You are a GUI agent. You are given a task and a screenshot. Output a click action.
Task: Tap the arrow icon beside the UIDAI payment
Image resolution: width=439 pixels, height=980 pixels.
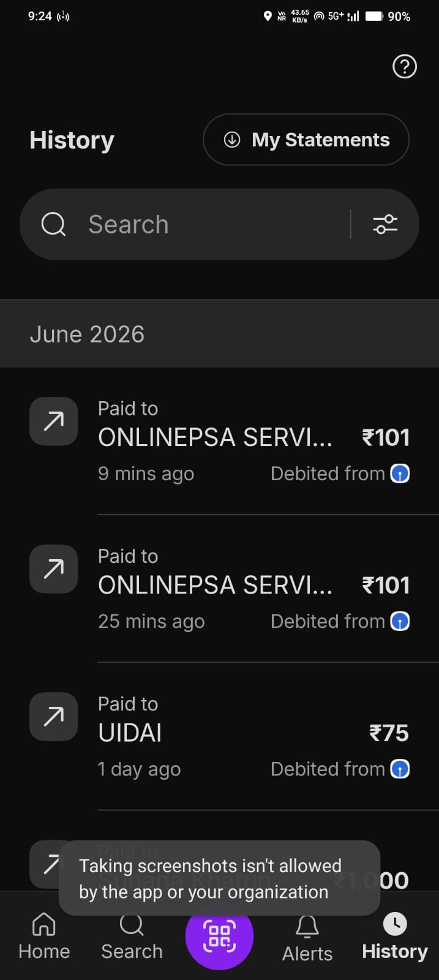pyautogui.click(x=54, y=717)
